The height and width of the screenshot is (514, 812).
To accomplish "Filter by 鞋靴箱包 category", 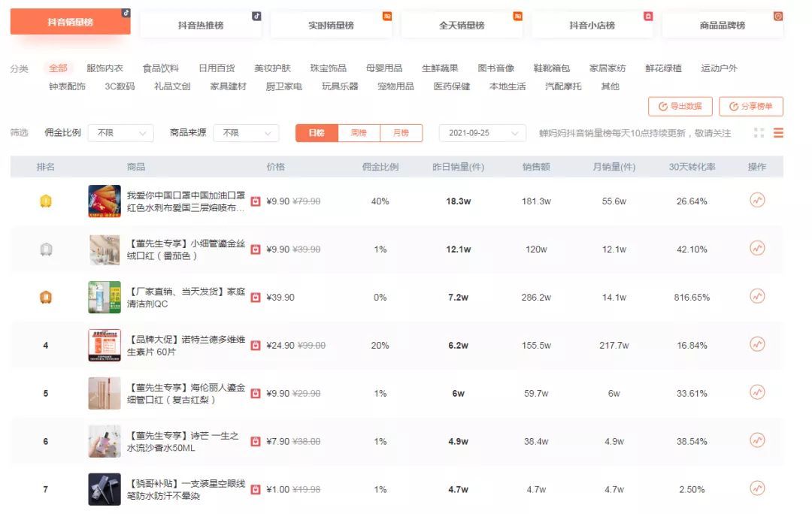I will 552,68.
